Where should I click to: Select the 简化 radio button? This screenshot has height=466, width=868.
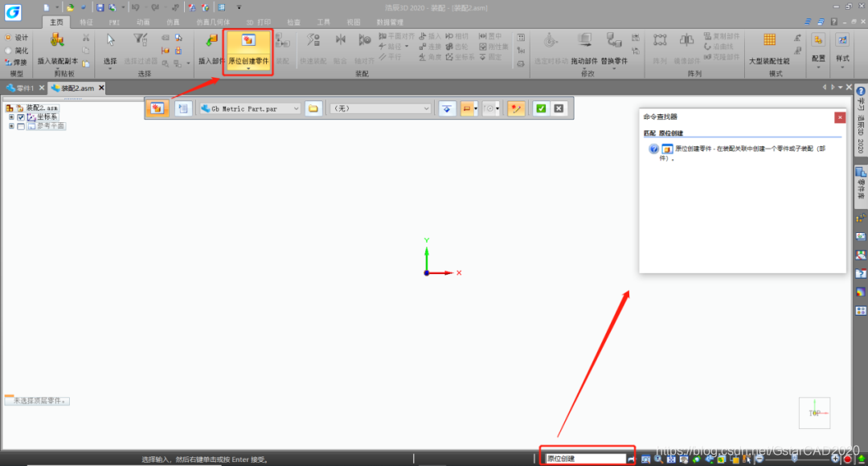(8, 51)
